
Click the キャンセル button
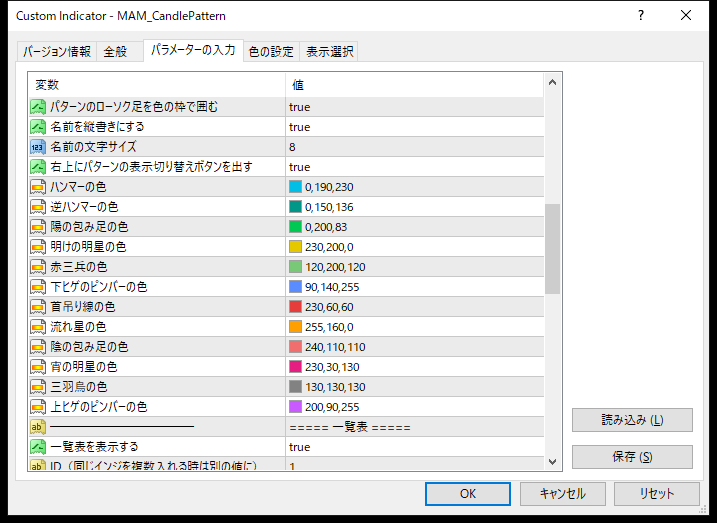(562, 494)
